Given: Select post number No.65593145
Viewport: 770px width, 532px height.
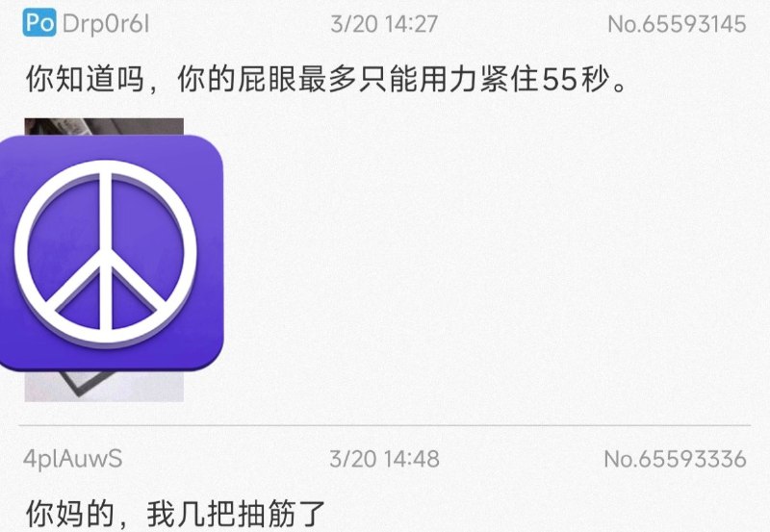Looking at the screenshot, I should [x=677, y=24].
